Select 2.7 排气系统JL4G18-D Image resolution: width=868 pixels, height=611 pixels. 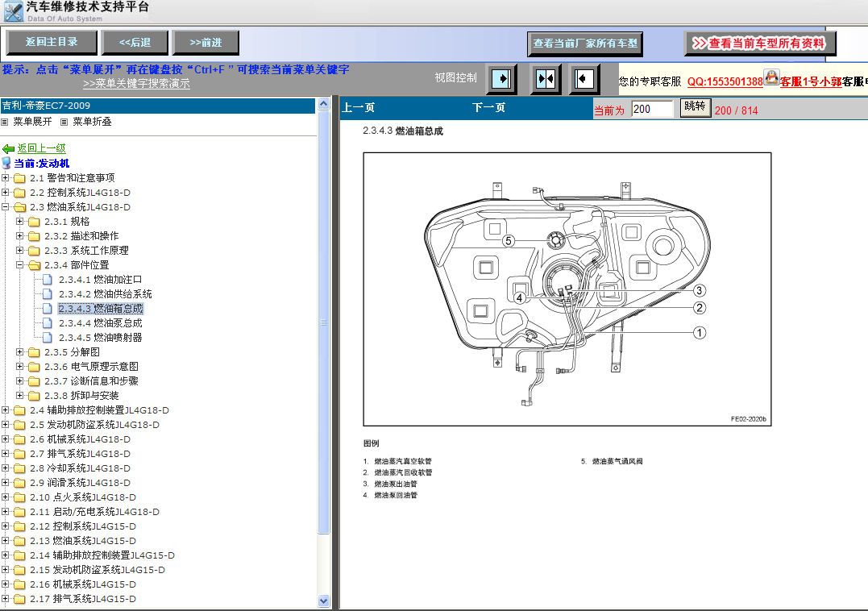tap(81, 454)
